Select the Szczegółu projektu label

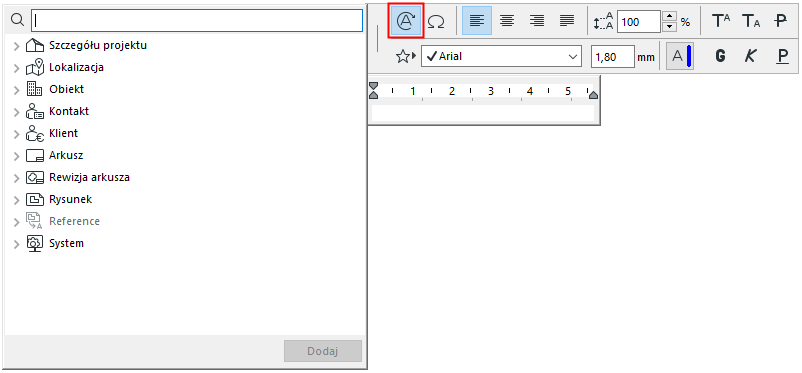(x=98, y=46)
